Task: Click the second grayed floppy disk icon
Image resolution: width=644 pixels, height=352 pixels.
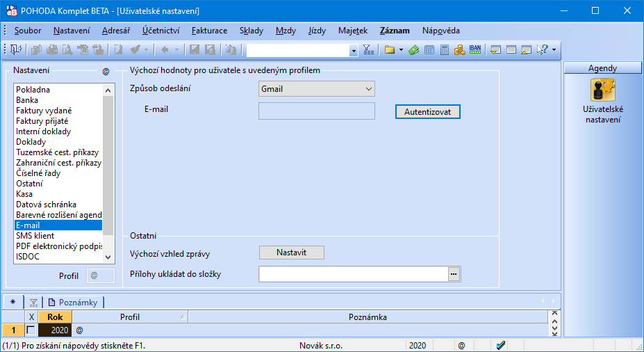Action: pyautogui.click(x=210, y=50)
